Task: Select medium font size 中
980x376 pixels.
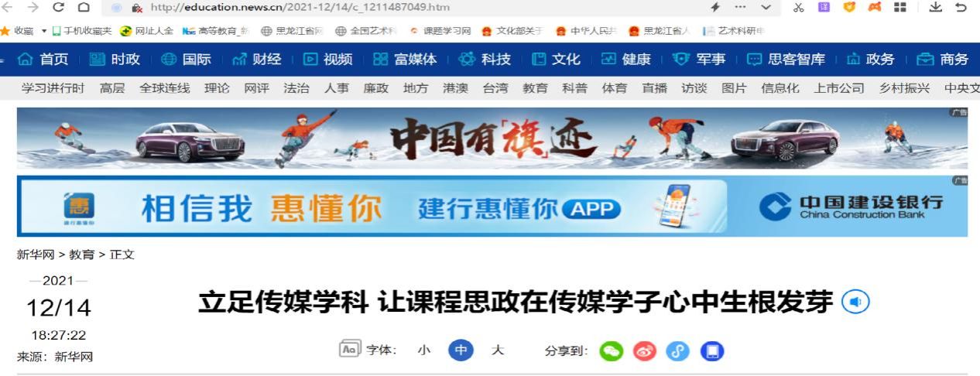Action: pyautogui.click(x=461, y=350)
